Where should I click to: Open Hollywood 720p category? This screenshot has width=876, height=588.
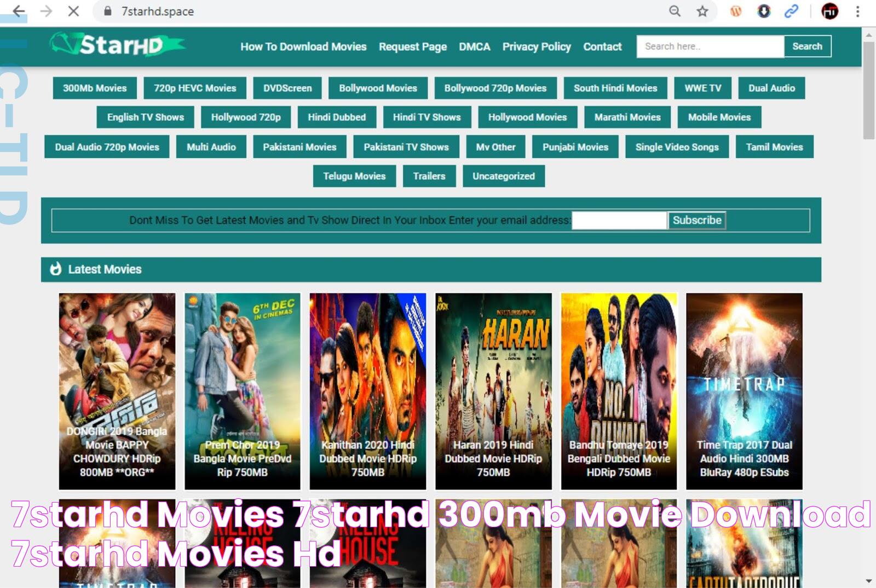(x=246, y=117)
